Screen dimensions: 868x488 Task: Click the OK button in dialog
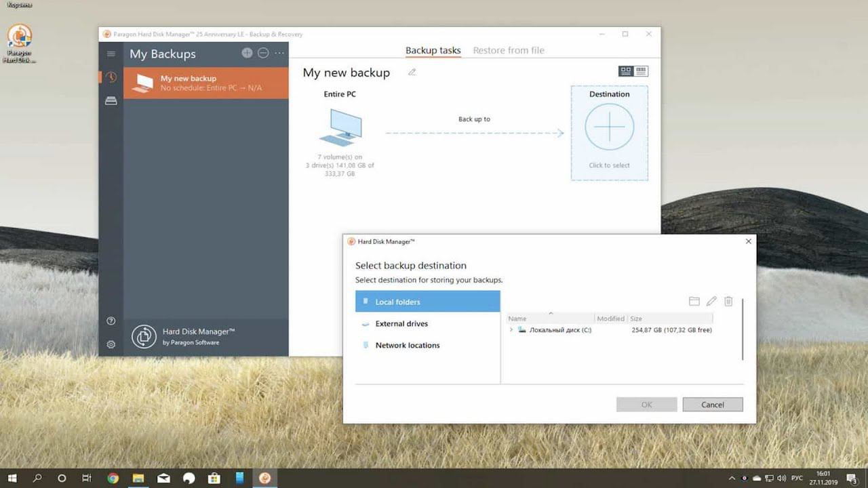tap(646, 405)
